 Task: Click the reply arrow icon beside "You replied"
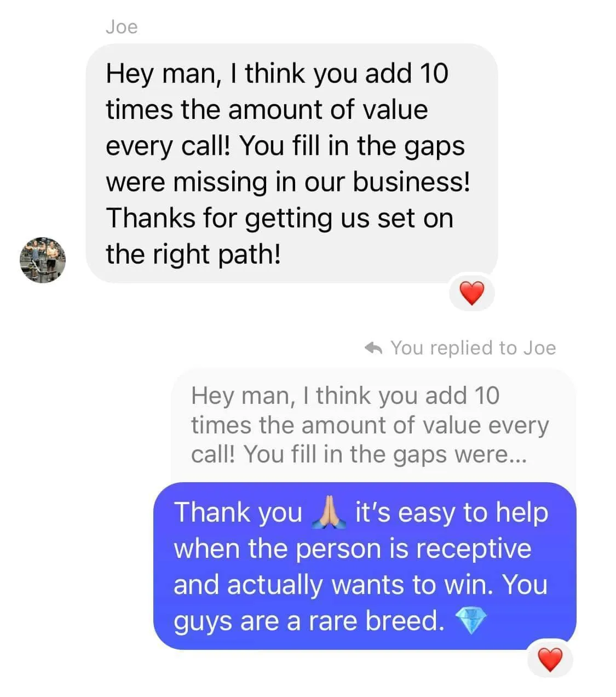[373, 348]
